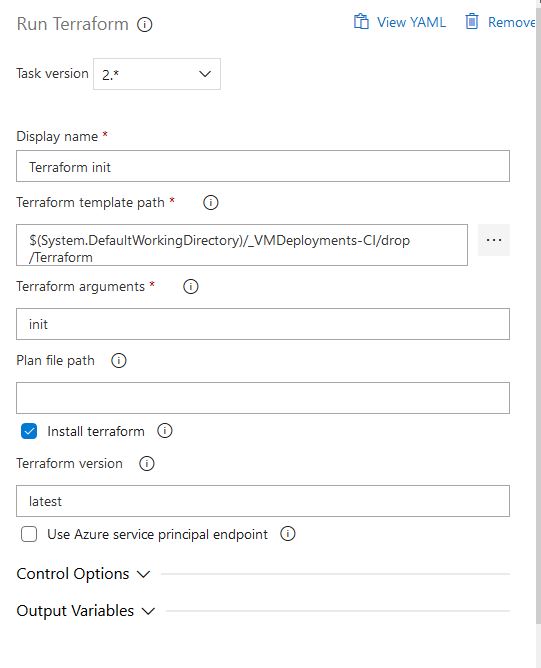This screenshot has width=541, height=668.
Task: Click the View YAML clipboard icon
Action: coord(361,21)
